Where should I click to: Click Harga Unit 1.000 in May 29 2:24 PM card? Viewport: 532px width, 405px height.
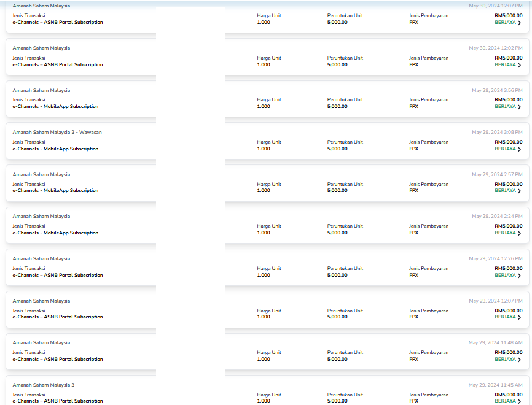[264, 233]
